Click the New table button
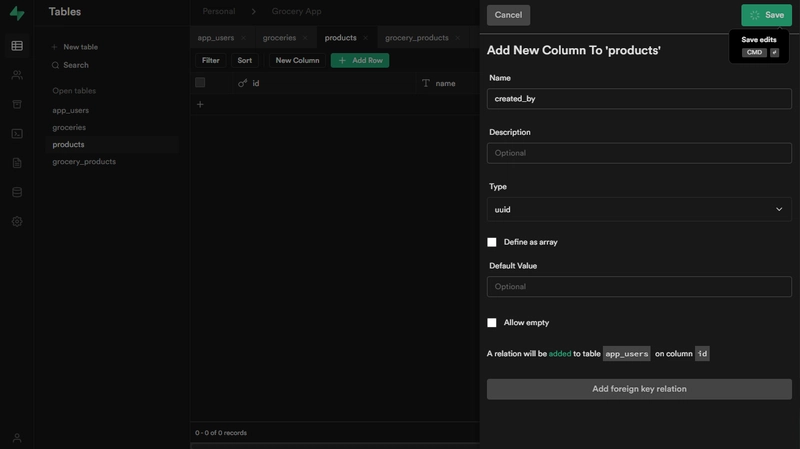The width and height of the screenshot is (800, 449). 74,47
